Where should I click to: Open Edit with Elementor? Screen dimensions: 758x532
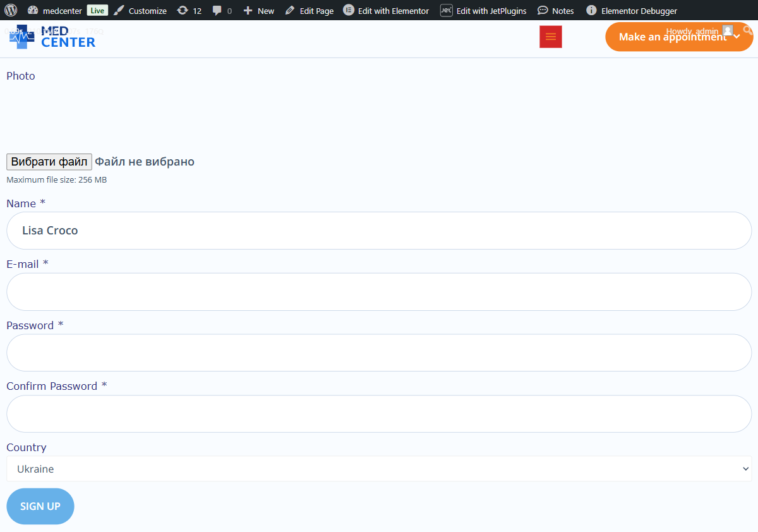pos(386,11)
